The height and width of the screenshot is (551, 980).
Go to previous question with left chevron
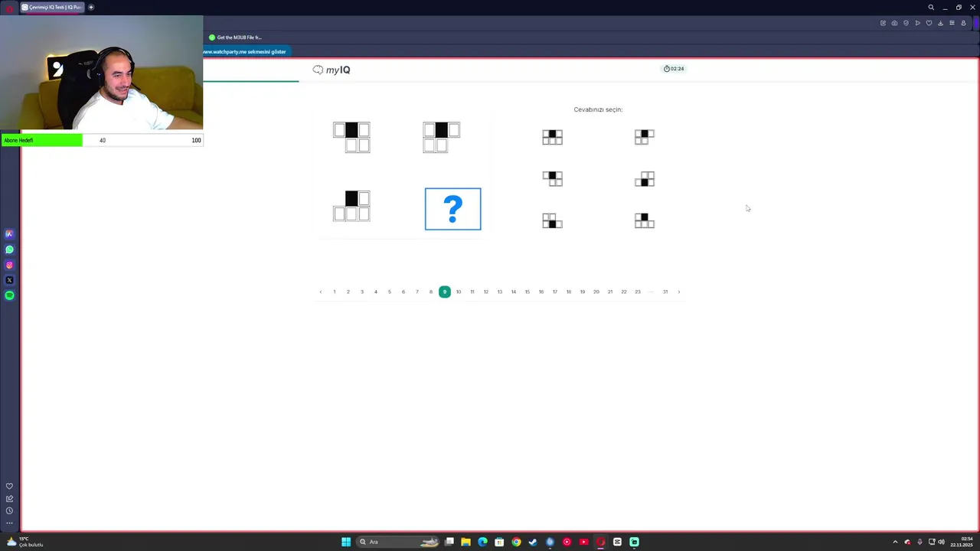tap(321, 292)
